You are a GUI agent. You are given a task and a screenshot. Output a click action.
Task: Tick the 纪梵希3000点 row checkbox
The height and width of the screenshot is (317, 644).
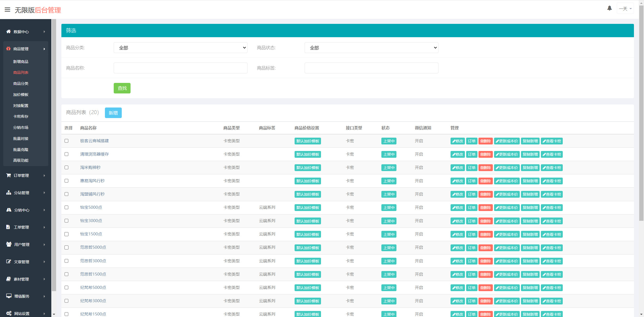66,301
